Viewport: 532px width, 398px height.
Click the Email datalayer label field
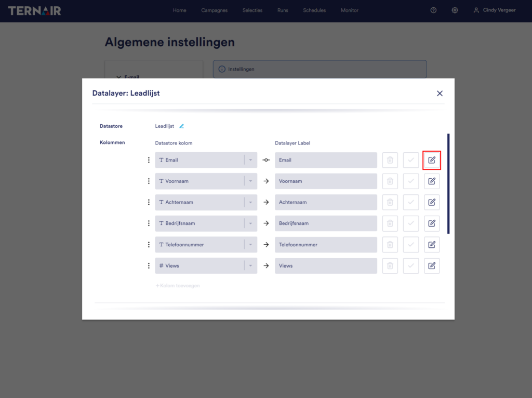click(326, 160)
